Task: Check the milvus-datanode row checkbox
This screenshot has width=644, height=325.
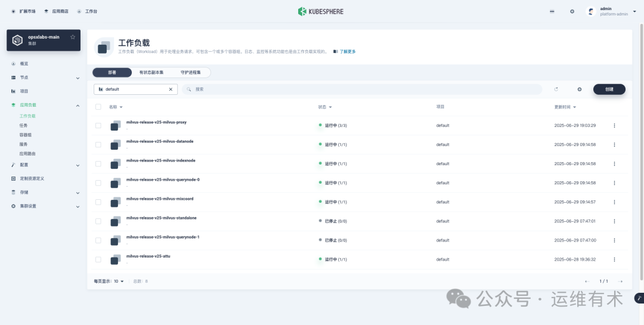Action: tap(98, 145)
